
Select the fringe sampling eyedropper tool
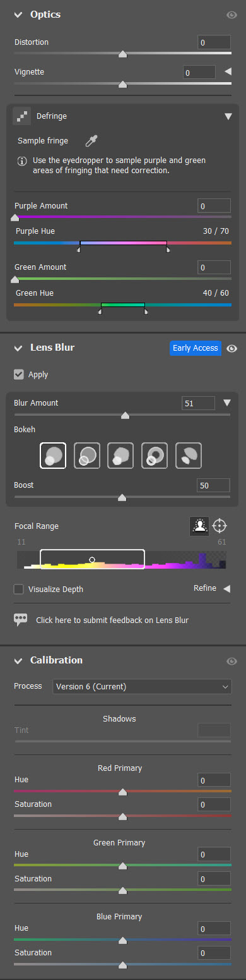(92, 140)
